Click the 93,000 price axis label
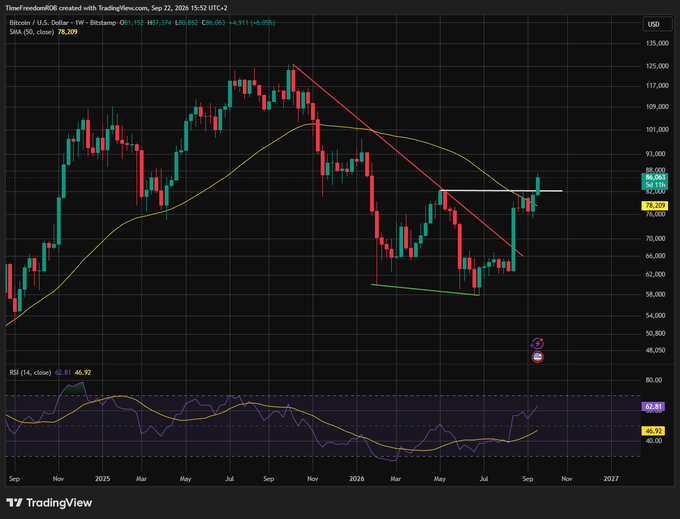The width and height of the screenshot is (680, 519). coord(657,154)
